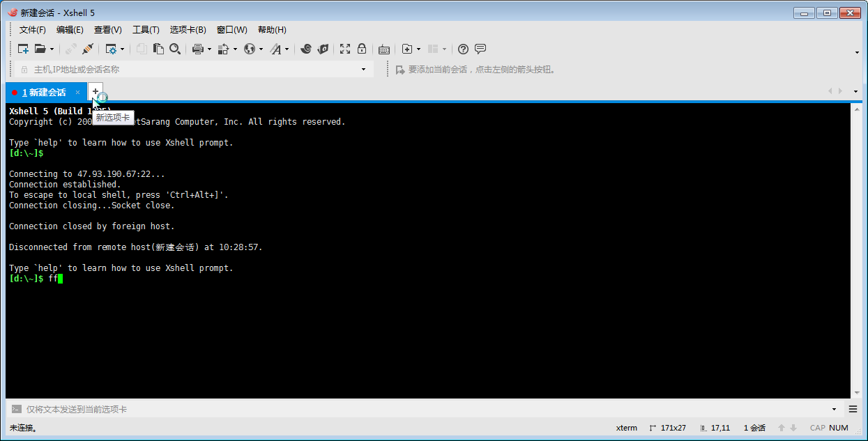Add a new tab with plus button
Image resolution: width=868 pixels, height=441 pixels.
tap(96, 91)
